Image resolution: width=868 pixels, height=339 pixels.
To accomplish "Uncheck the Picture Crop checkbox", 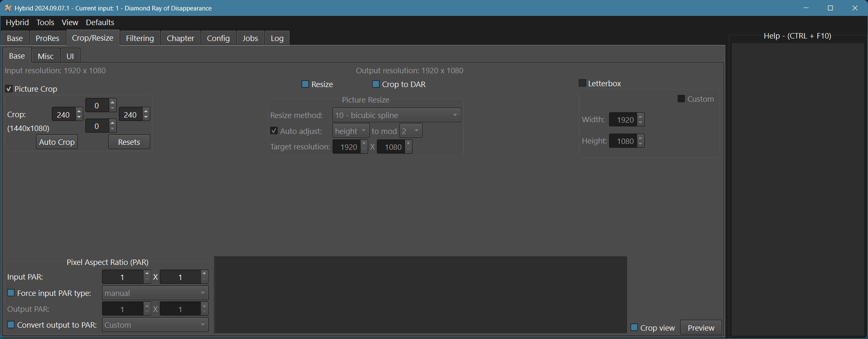I will [x=9, y=89].
